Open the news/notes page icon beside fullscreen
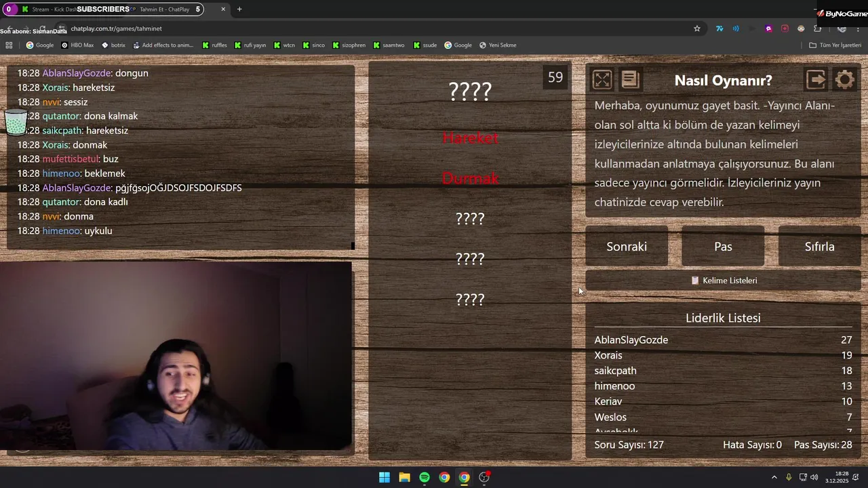 coord(630,80)
